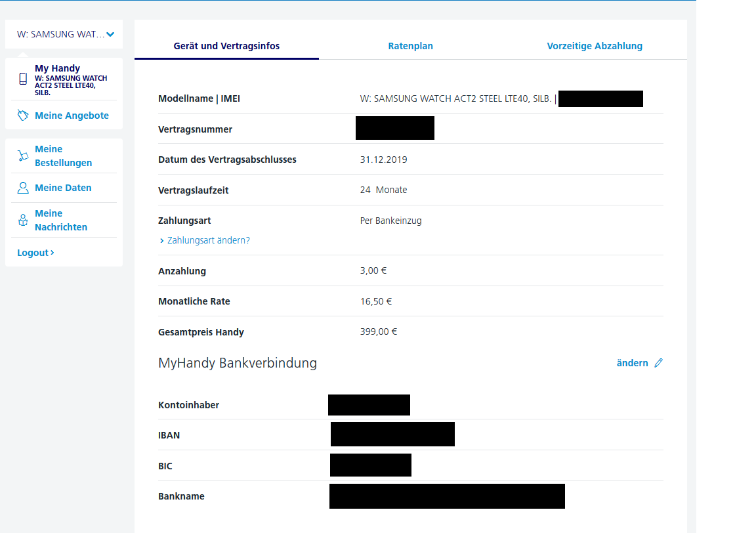Select the Gerät und Vertragsinfos tab

(226, 46)
